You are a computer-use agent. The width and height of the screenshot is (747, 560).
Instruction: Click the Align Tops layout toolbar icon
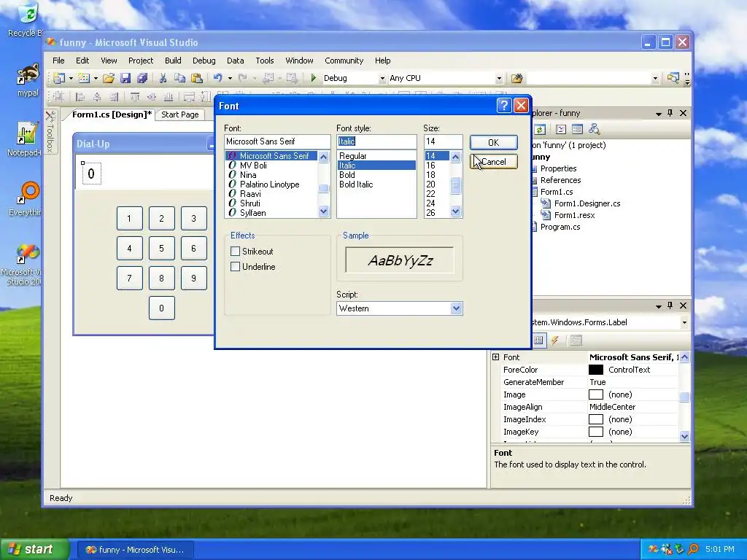pyautogui.click(x=135, y=97)
